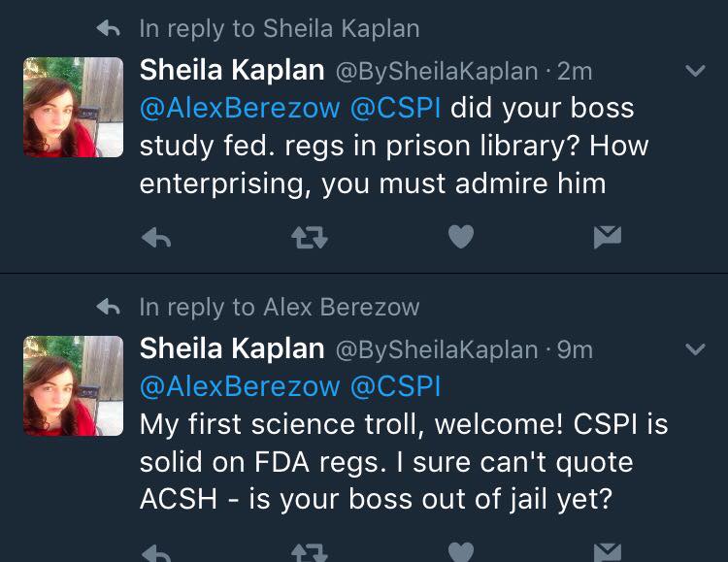Screen dimensions: 728x562
Task: Retweet the science troll tweet
Action: (x=310, y=552)
